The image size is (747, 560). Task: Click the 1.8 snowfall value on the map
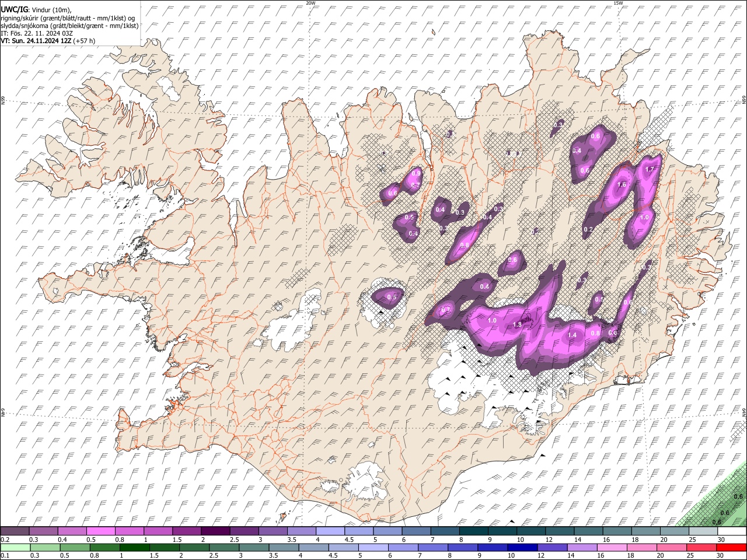(x=516, y=325)
